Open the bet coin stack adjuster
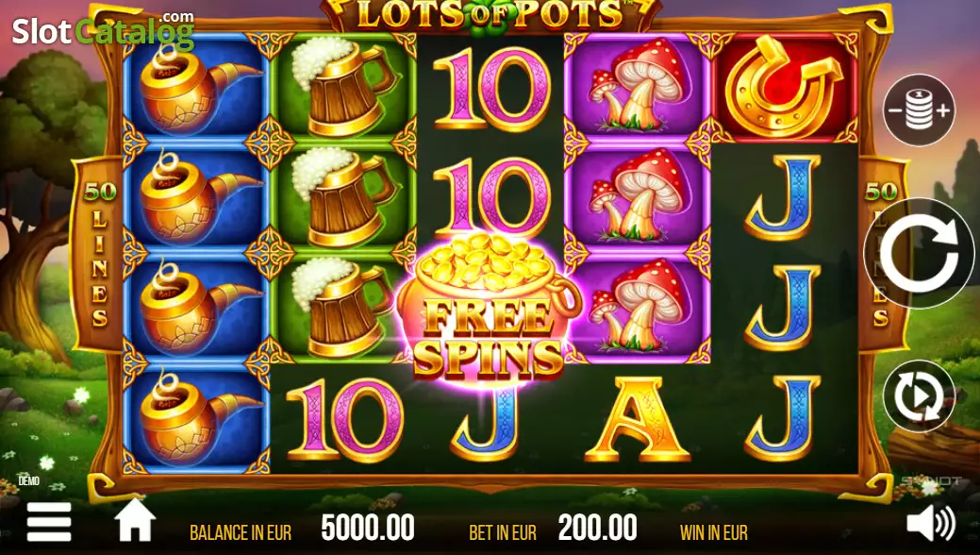 point(919,110)
